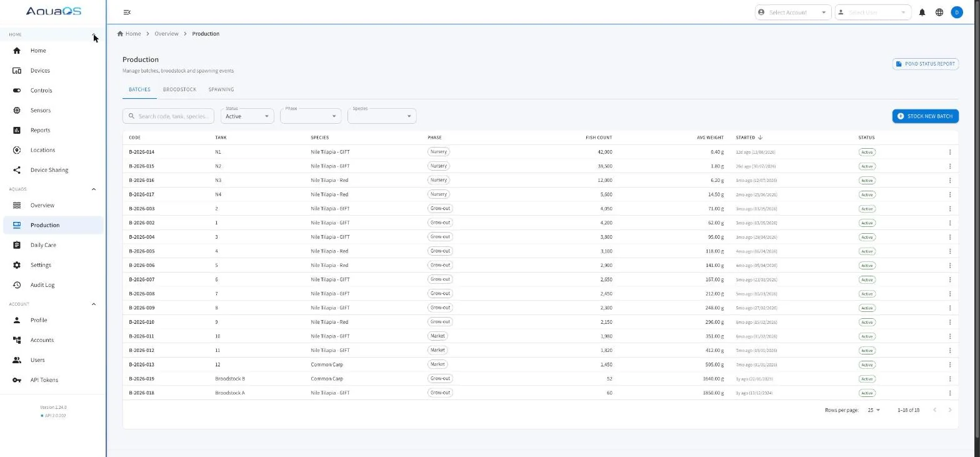
Task: Open the Select Account dropdown
Action: pyautogui.click(x=793, y=13)
